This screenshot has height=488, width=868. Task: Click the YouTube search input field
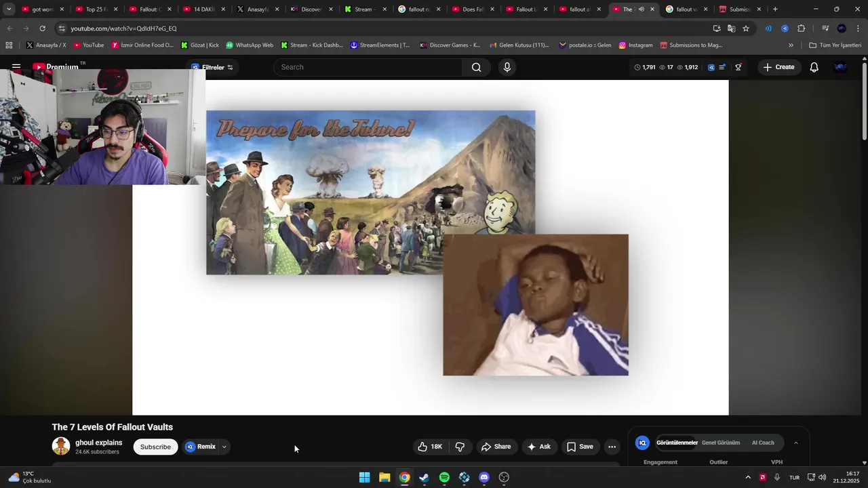point(368,67)
